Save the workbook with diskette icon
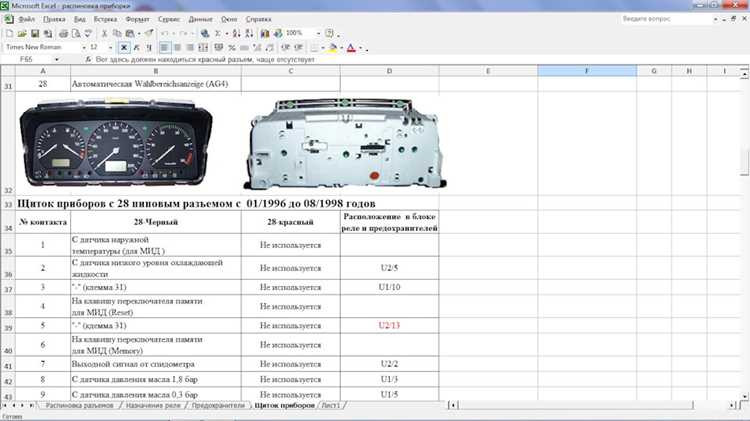 (x=35, y=33)
